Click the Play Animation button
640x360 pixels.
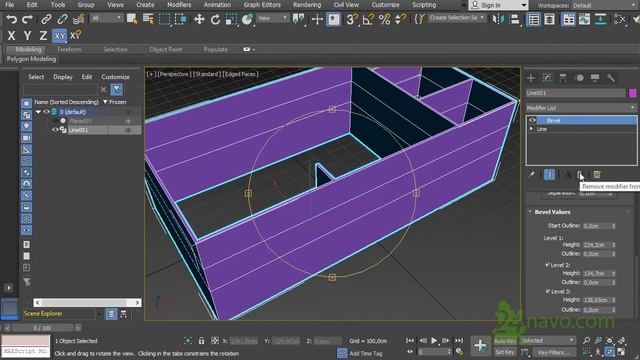pyautogui.click(x=434, y=340)
